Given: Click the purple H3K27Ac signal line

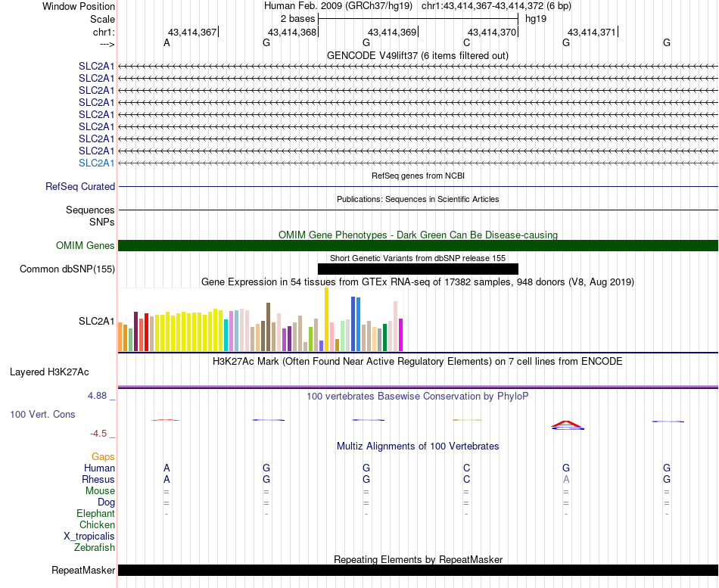Looking at the screenshot, I should pos(419,387).
